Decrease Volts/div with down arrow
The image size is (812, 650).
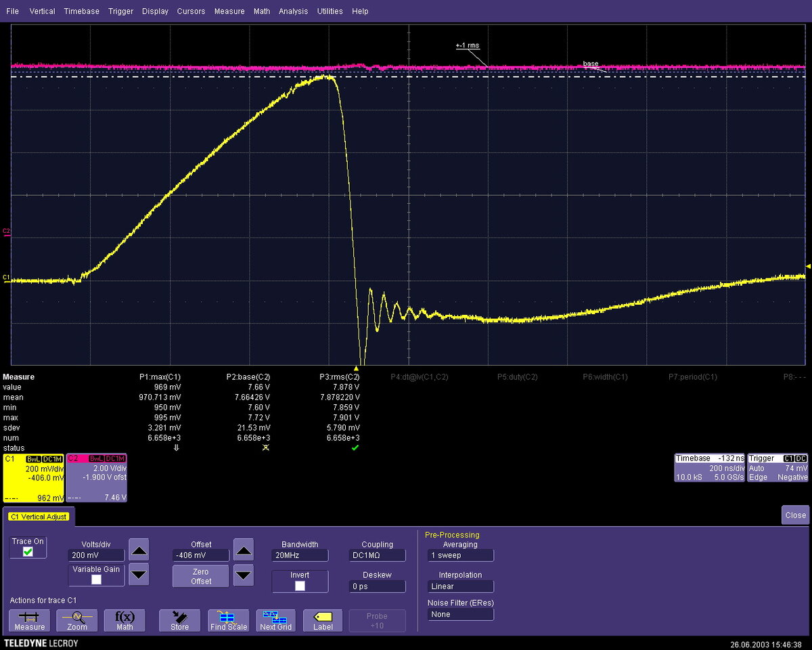139,576
